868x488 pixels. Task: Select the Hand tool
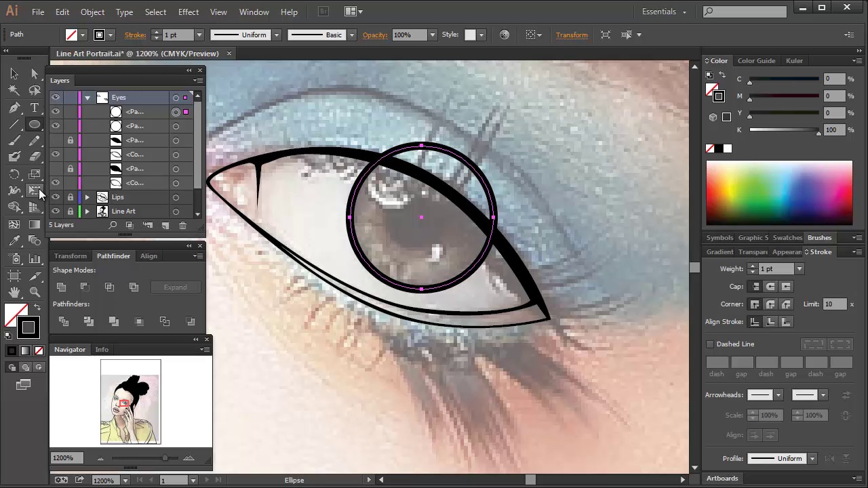click(x=14, y=292)
